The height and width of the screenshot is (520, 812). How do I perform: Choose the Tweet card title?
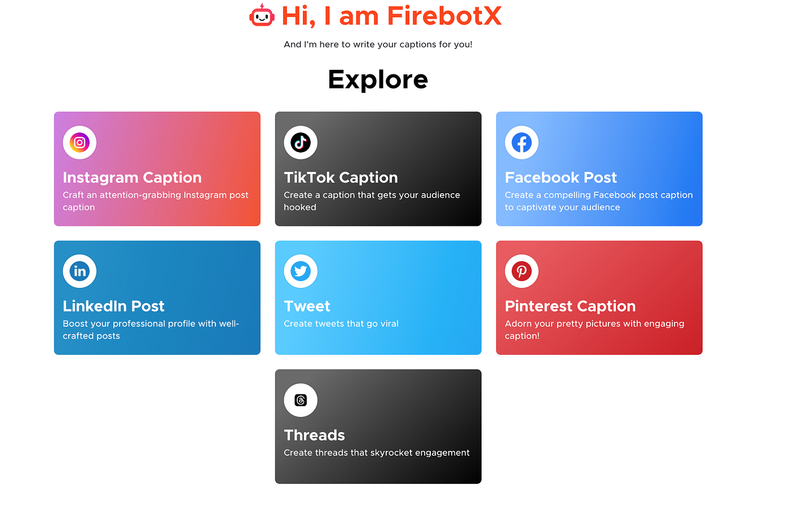[x=307, y=306]
